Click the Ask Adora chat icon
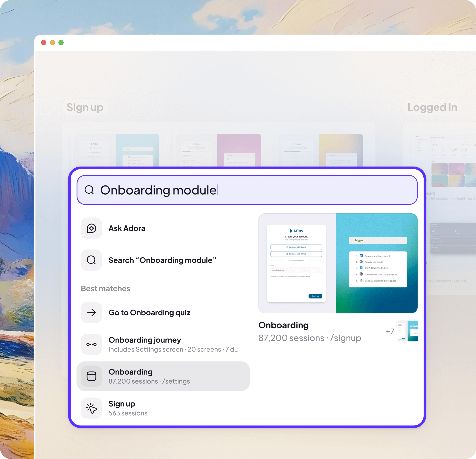The height and width of the screenshot is (459, 476). pos(91,228)
